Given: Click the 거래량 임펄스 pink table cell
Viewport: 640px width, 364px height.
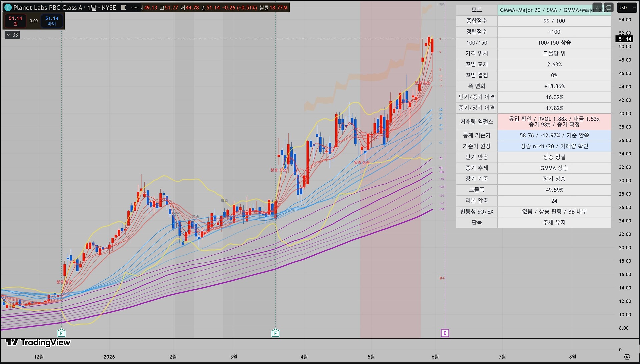Looking at the screenshot, I should point(554,122).
